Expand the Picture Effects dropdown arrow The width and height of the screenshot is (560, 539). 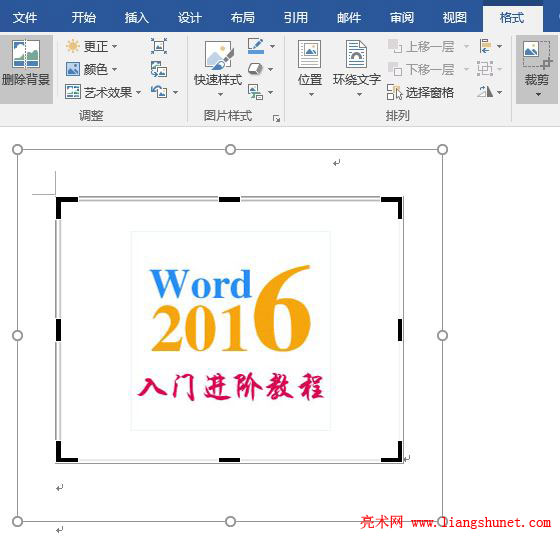[x=271, y=69]
